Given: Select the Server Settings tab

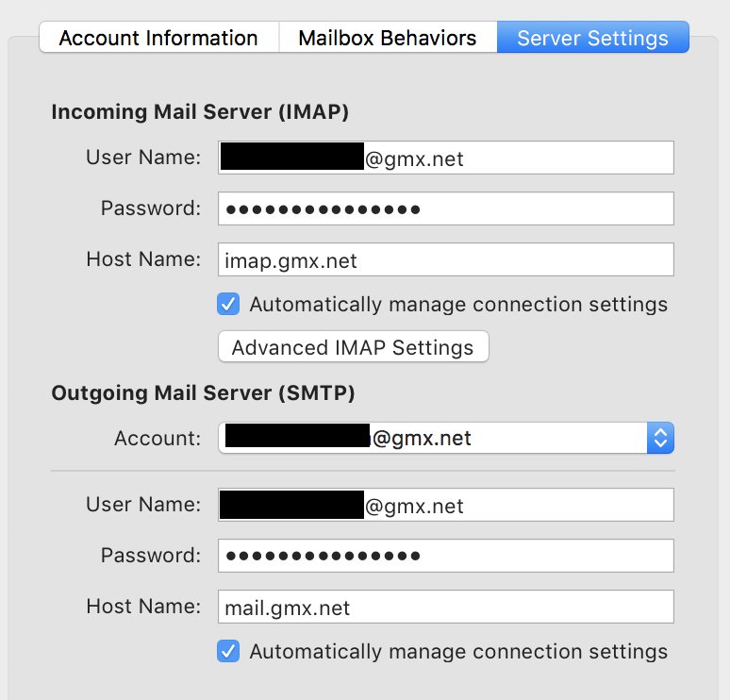Looking at the screenshot, I should click(592, 37).
